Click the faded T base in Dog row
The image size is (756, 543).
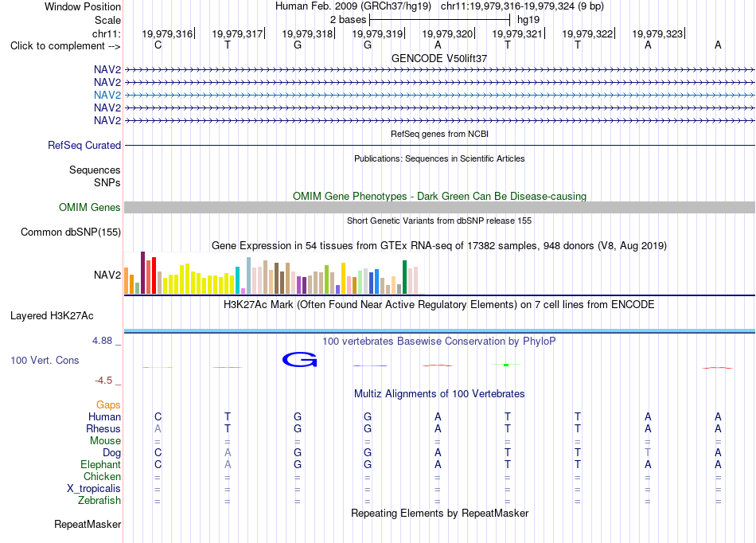(x=648, y=453)
